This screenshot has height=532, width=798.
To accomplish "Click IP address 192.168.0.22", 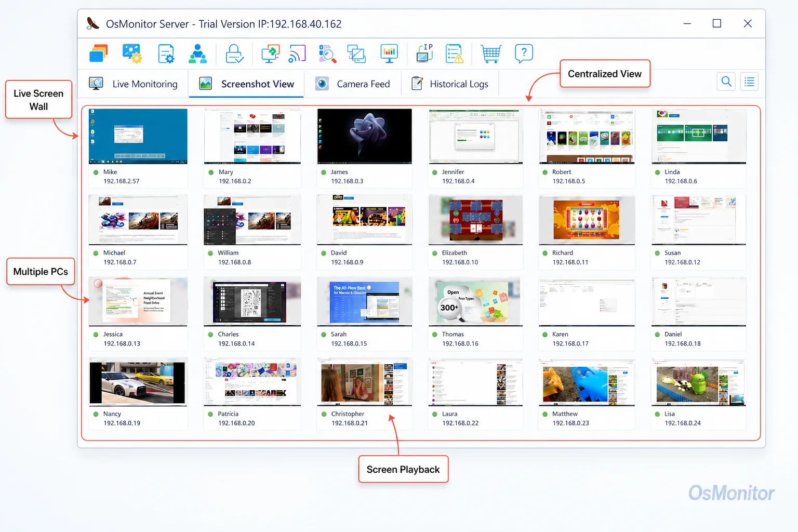I will [460, 423].
